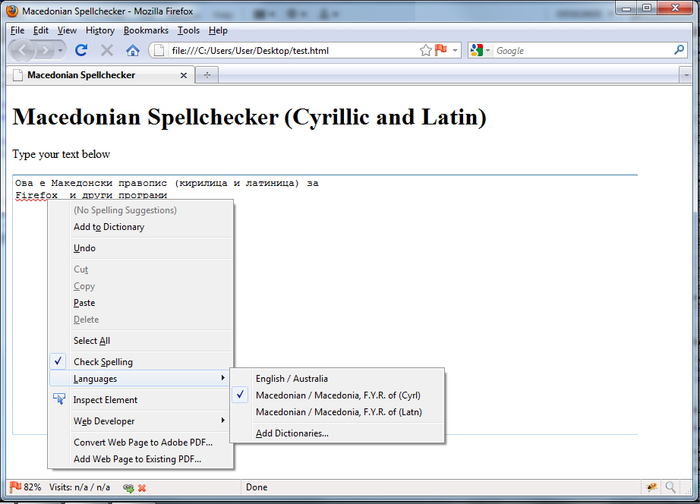Click the red flag icon in address bar
This screenshot has width=700, height=504.
click(441, 50)
